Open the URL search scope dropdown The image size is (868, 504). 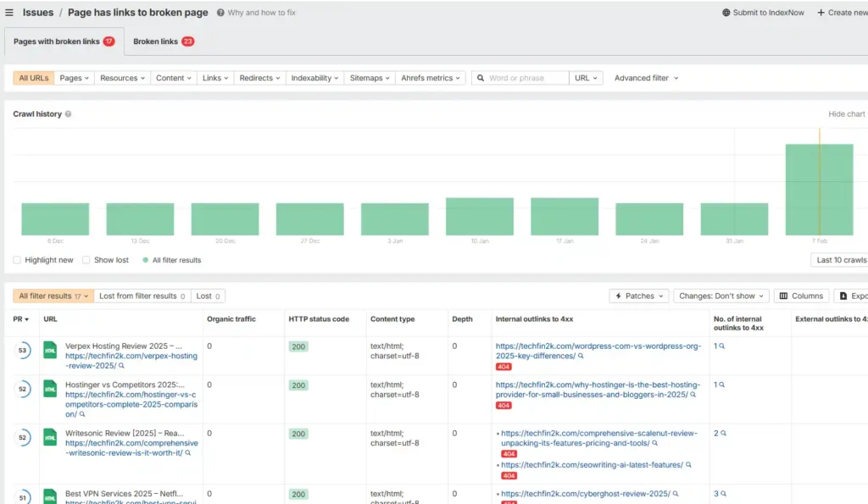coord(586,78)
